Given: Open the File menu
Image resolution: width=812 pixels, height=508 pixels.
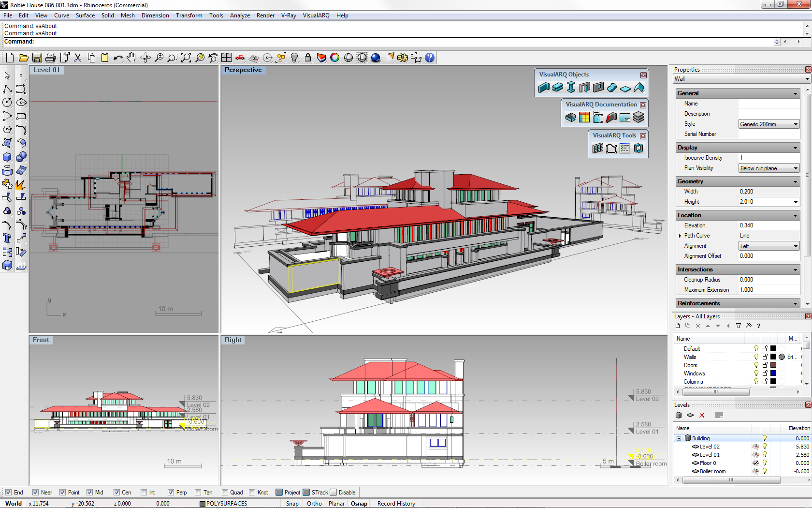Looking at the screenshot, I should (x=8, y=15).
